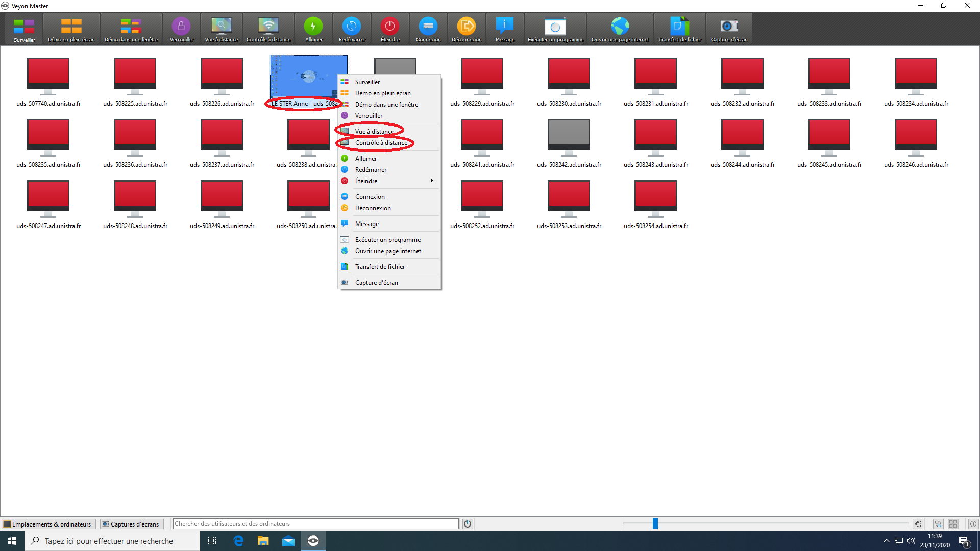The width and height of the screenshot is (980, 551).
Task: Click the Allumer power-on toolbar icon
Action: coord(313,30)
